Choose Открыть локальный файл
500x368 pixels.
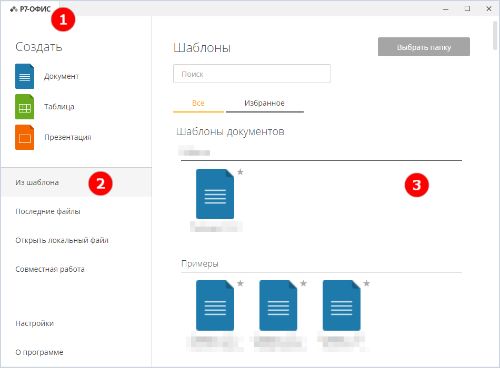[62, 240]
